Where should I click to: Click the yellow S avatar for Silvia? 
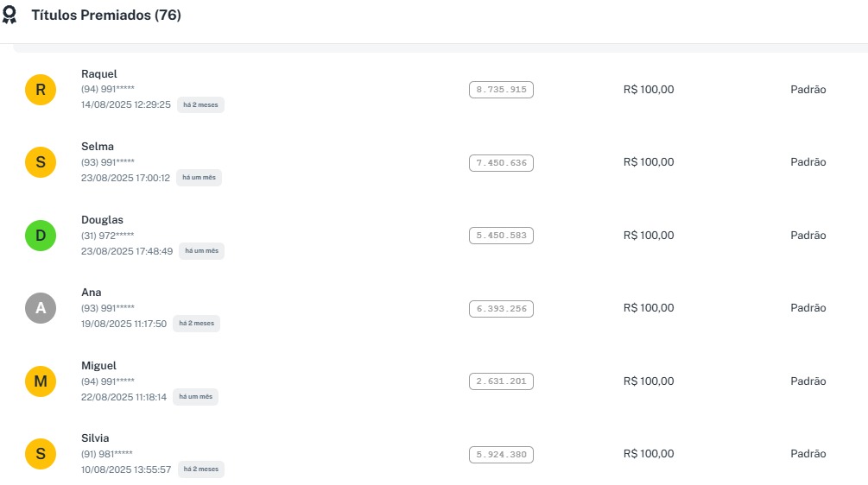[x=41, y=454]
